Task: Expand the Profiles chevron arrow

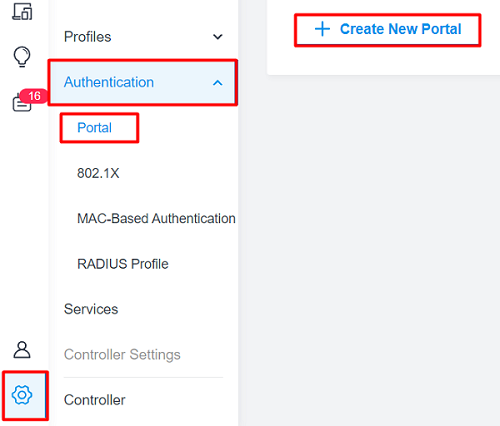Action: pos(218,37)
